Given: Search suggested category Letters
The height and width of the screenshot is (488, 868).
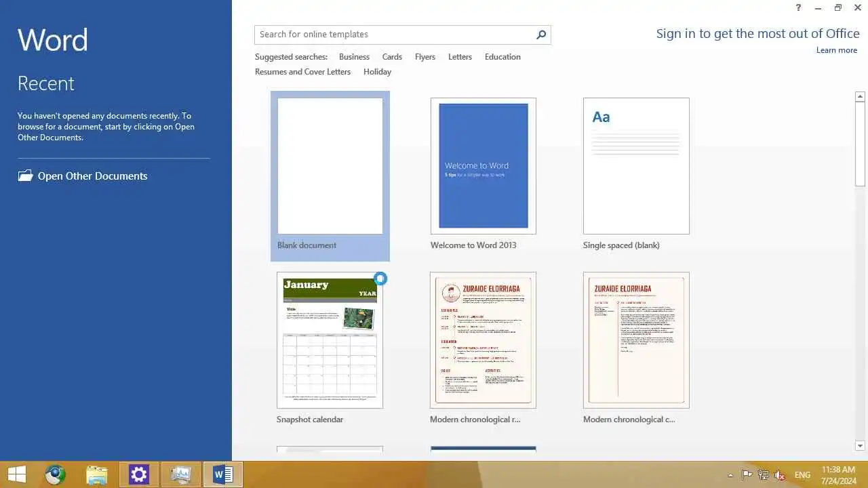Looking at the screenshot, I should pos(460,57).
